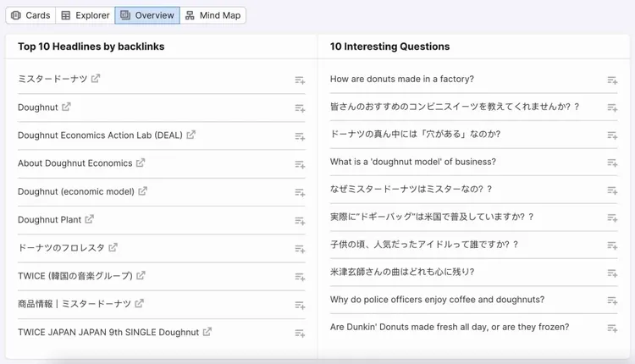
Task: Open external link for About Doughnut Economics
Action: click(x=141, y=163)
